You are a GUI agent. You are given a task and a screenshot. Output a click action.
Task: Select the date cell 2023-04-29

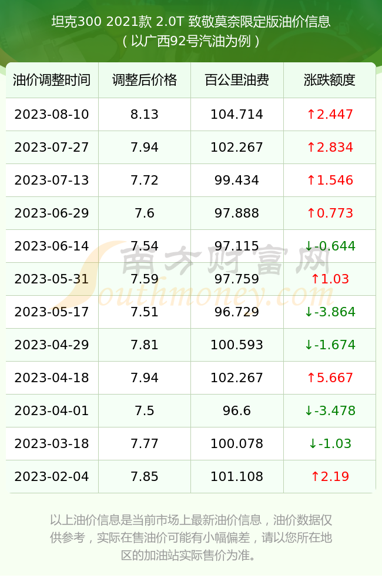pyautogui.click(x=52, y=345)
